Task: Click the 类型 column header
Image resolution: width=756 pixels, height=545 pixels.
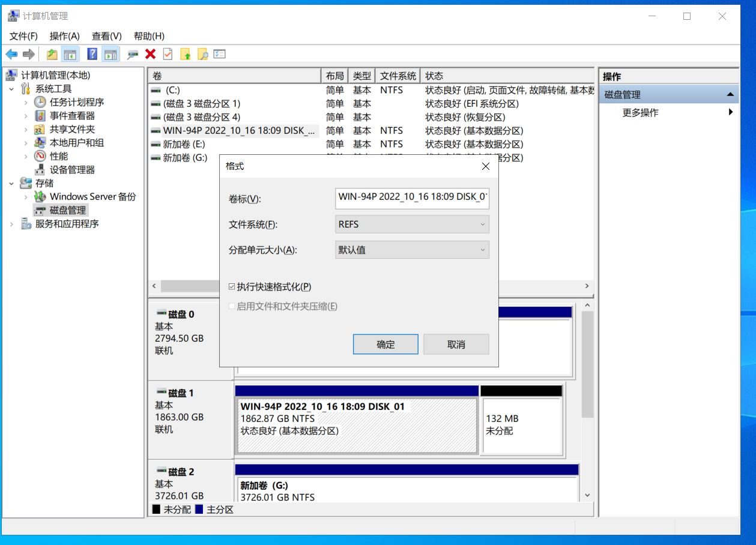Action: 362,76
